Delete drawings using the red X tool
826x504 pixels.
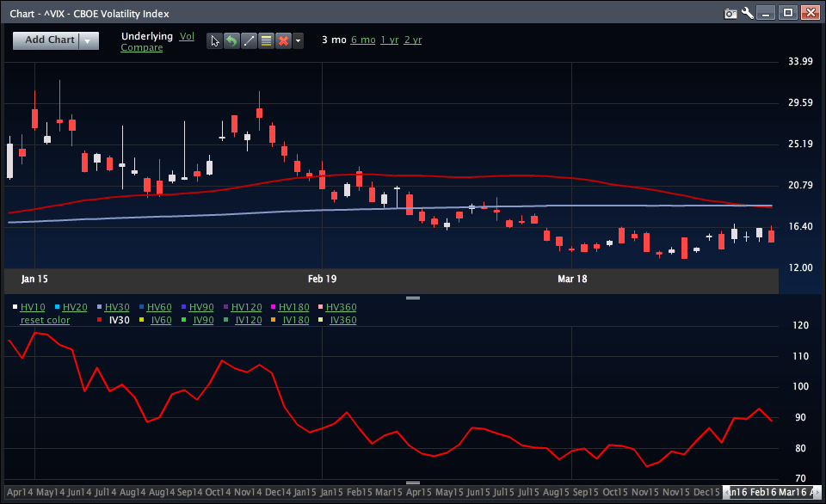[284, 40]
